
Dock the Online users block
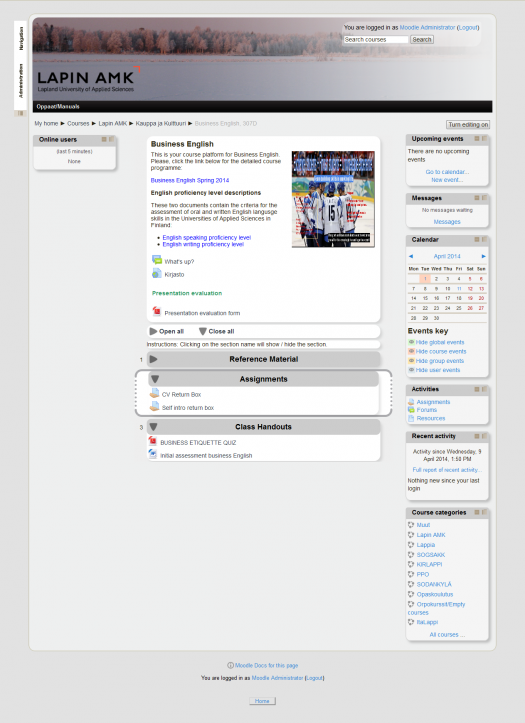(x=111, y=139)
